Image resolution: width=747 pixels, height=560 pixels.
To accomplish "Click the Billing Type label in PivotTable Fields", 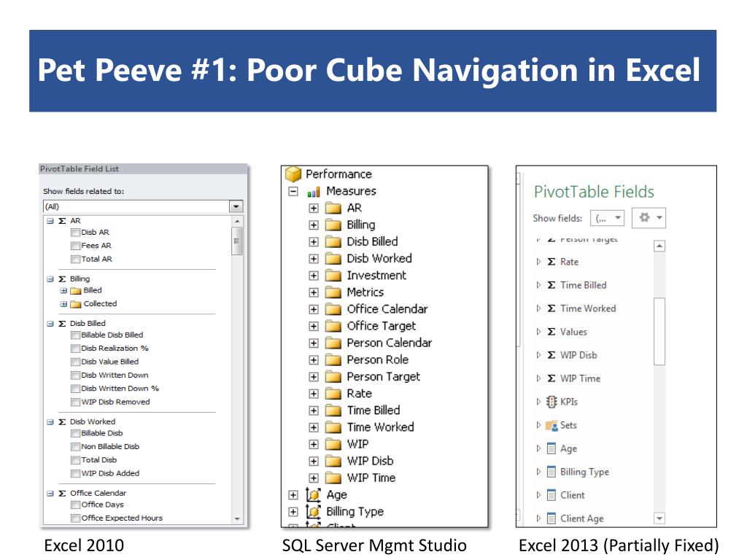I will click(584, 472).
